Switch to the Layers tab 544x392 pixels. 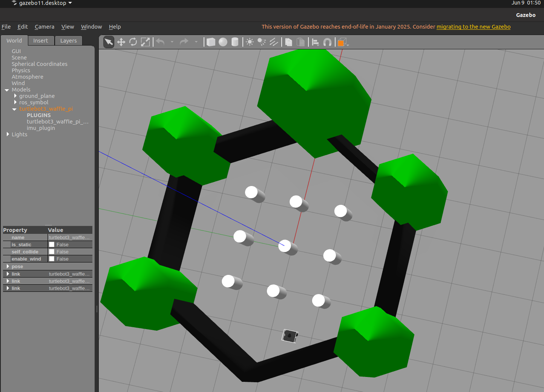coord(69,41)
